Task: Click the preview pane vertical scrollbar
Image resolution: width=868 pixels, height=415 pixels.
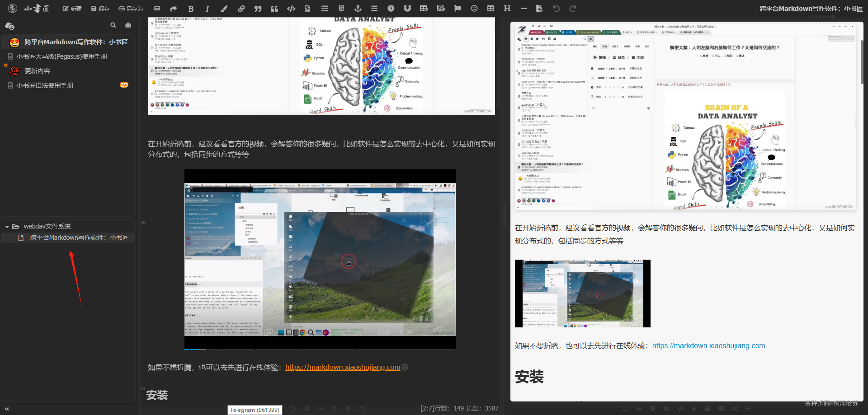Action: click(x=862, y=62)
